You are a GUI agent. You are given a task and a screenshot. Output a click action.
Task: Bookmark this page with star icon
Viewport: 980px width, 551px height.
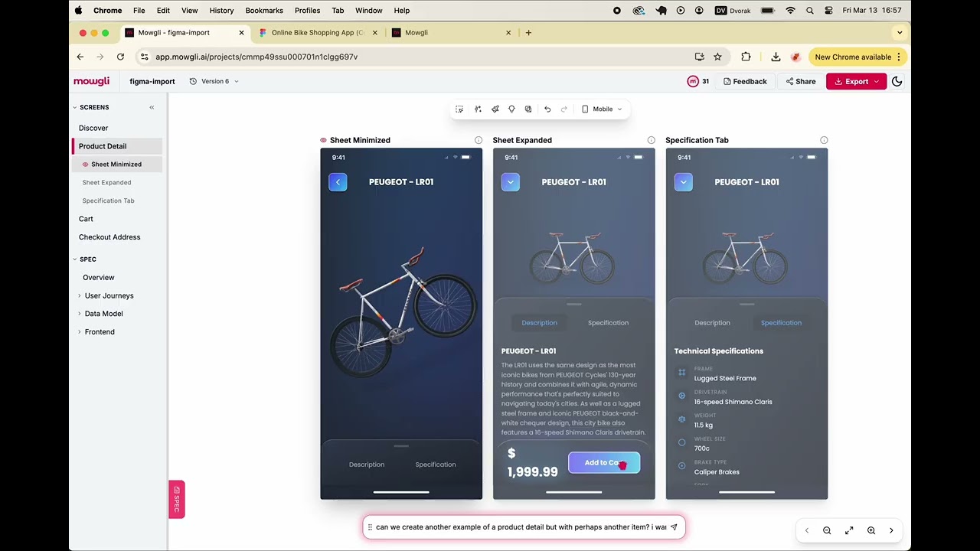pyautogui.click(x=717, y=57)
